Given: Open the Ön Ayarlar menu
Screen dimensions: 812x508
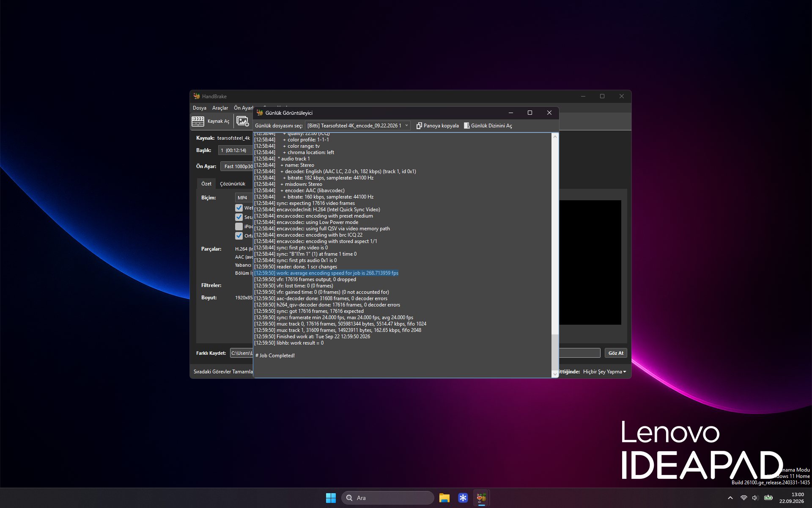Looking at the screenshot, I should coord(244,108).
